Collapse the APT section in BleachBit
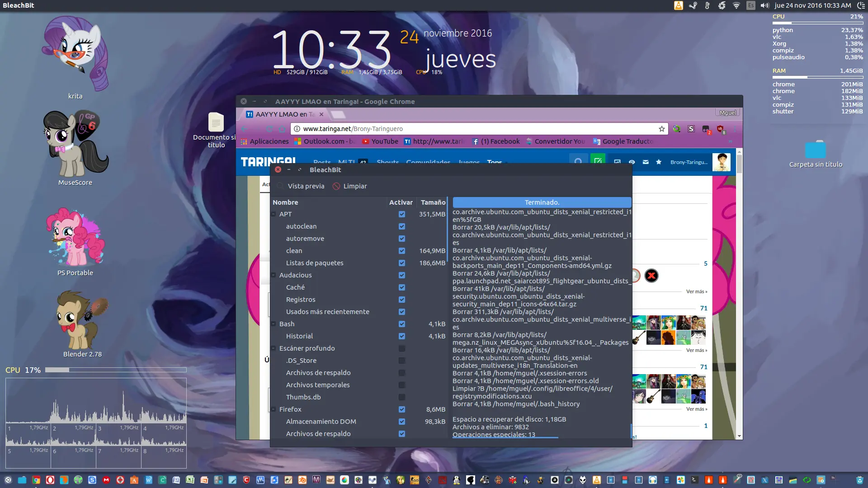Image resolution: width=868 pixels, height=488 pixels. coord(274,214)
